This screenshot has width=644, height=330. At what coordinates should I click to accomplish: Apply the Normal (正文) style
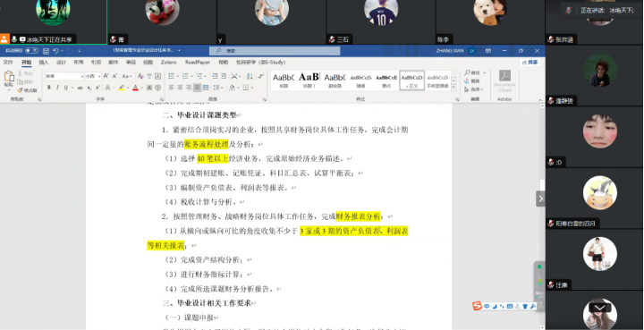click(411, 80)
